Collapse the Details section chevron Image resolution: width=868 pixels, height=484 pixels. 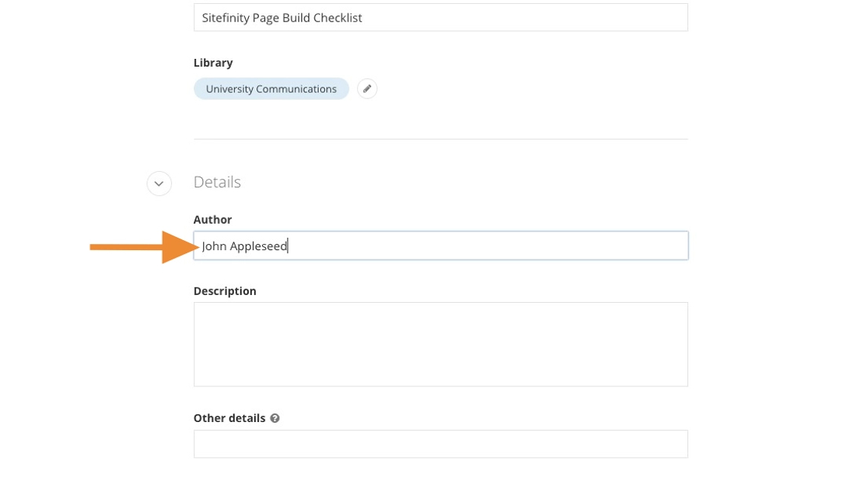[x=159, y=184]
